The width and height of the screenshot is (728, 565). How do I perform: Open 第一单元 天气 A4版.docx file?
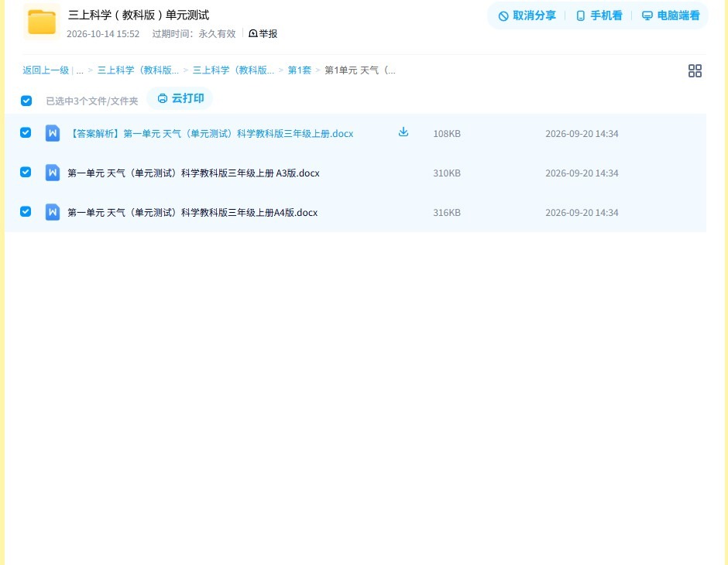pos(192,212)
